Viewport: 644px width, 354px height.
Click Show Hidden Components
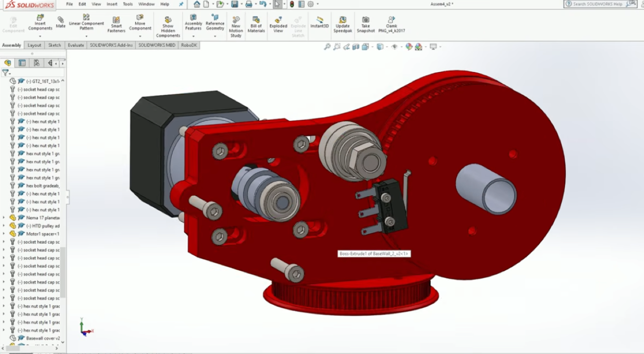pos(168,27)
